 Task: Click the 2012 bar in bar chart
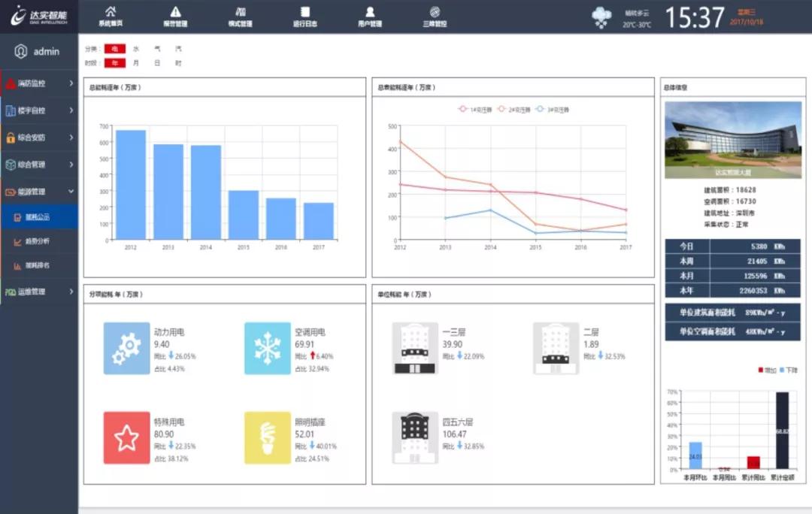click(131, 185)
